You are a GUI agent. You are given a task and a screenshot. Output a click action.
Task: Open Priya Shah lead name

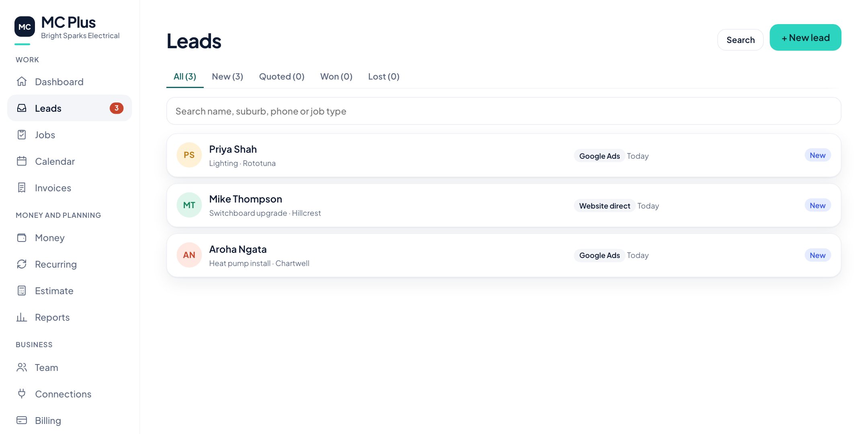(x=233, y=149)
